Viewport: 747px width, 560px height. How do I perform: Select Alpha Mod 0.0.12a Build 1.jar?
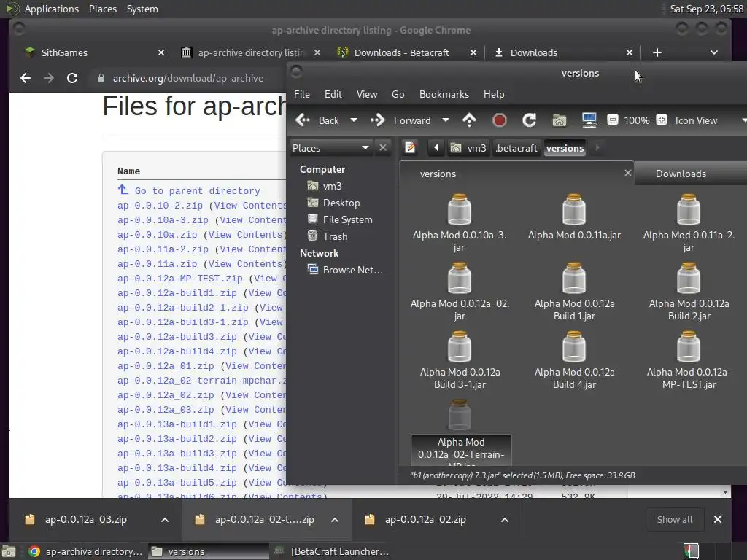pos(574,292)
